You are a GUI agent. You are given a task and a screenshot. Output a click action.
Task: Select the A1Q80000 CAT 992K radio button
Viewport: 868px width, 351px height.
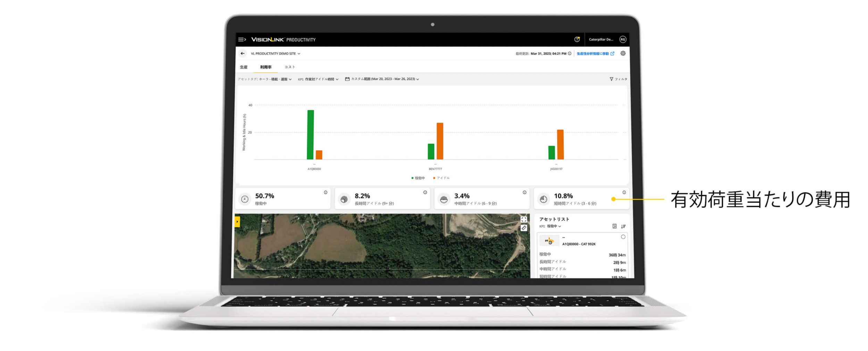(623, 237)
